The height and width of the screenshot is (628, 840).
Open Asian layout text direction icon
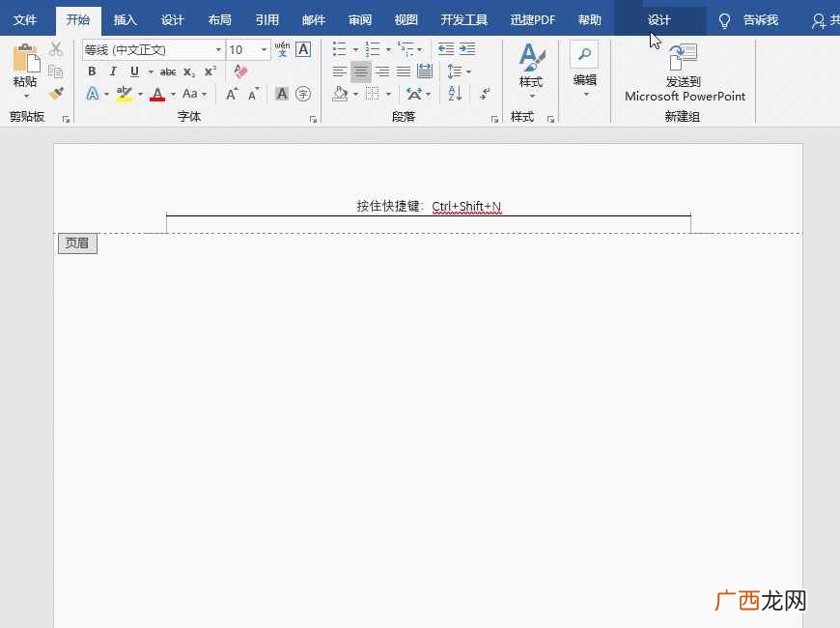point(414,94)
